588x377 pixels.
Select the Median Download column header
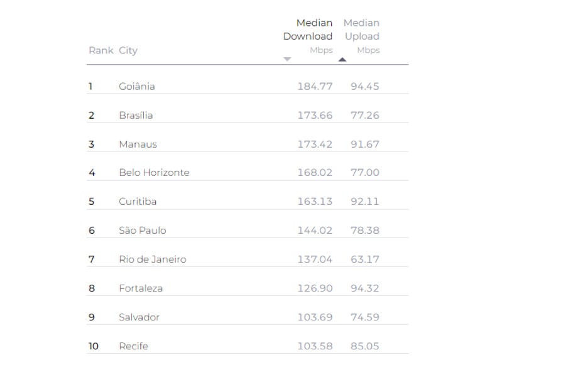pos(308,30)
